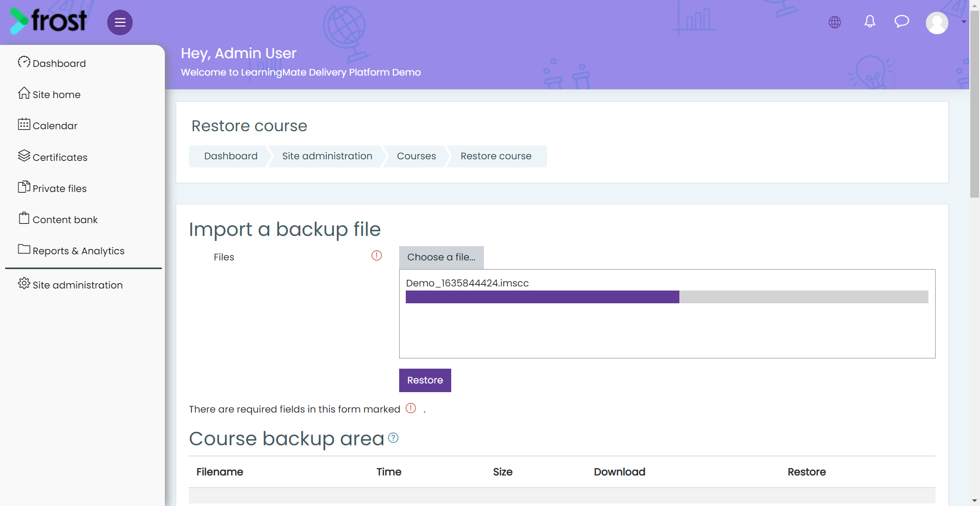
Task: Open Private files in the sidebar
Action: 52,188
